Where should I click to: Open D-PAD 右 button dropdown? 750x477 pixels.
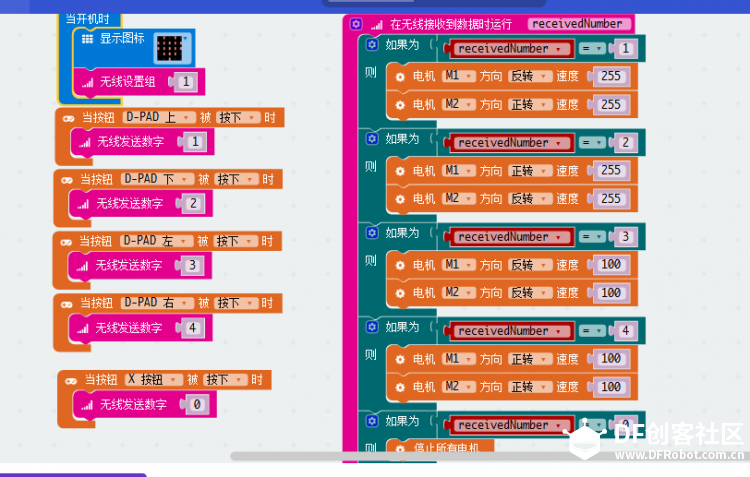[x=157, y=303]
